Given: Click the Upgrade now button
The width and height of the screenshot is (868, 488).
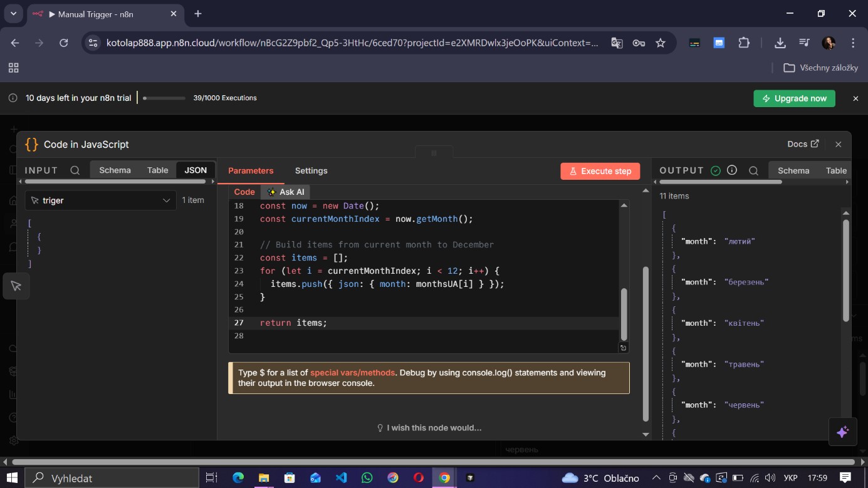Looking at the screenshot, I should (794, 98).
